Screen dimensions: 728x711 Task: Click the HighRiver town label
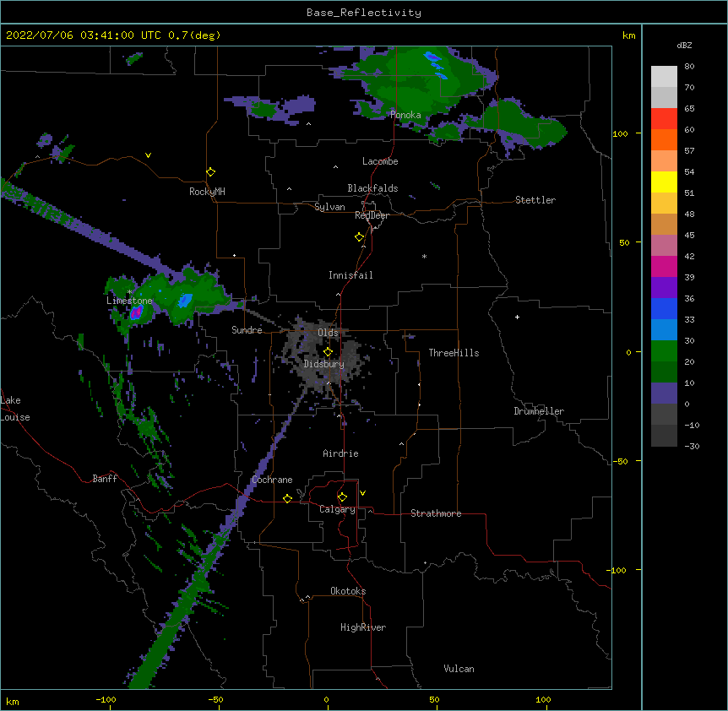point(363,627)
